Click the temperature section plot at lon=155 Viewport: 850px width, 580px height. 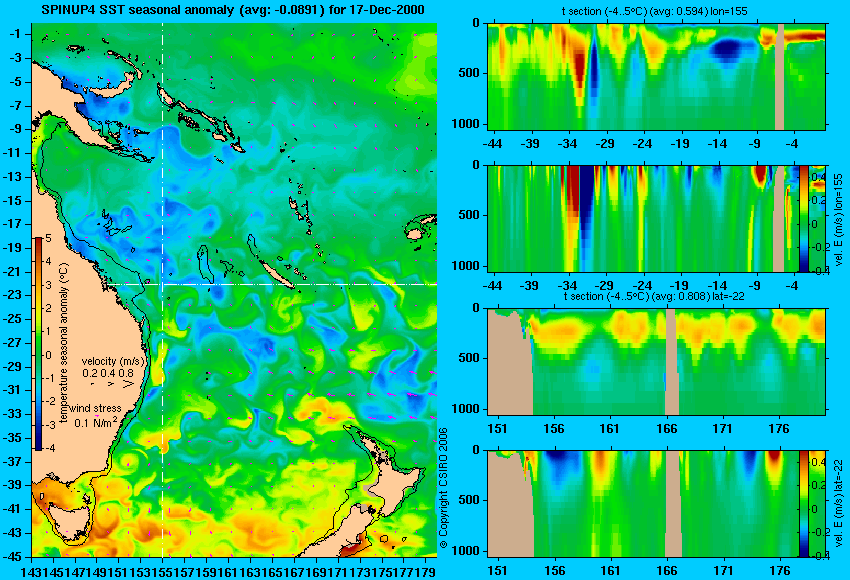tap(656, 76)
